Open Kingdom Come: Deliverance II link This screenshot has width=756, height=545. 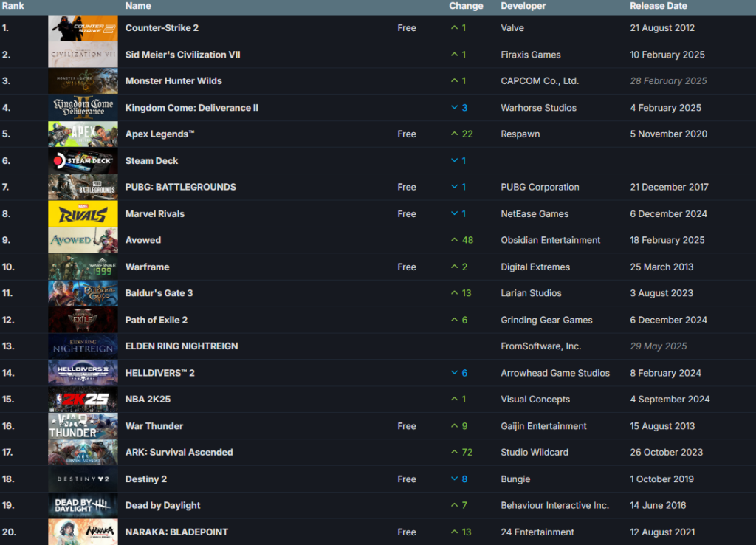click(x=191, y=108)
